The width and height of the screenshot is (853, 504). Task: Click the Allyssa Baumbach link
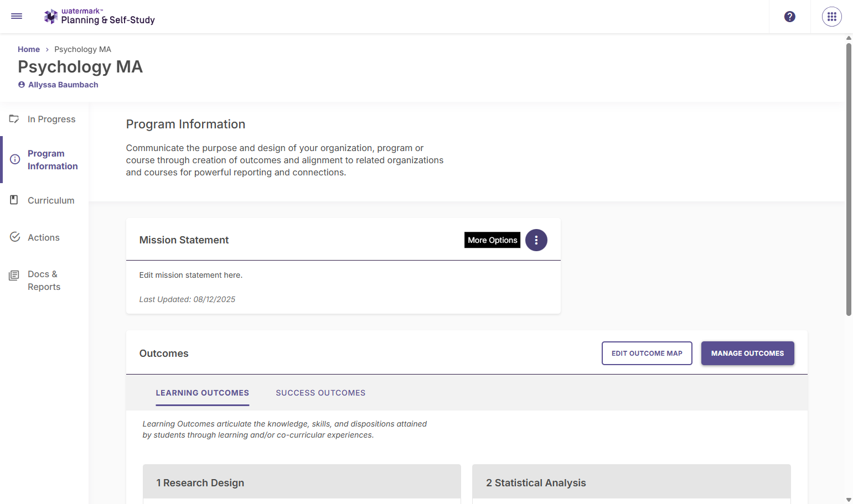coord(63,85)
